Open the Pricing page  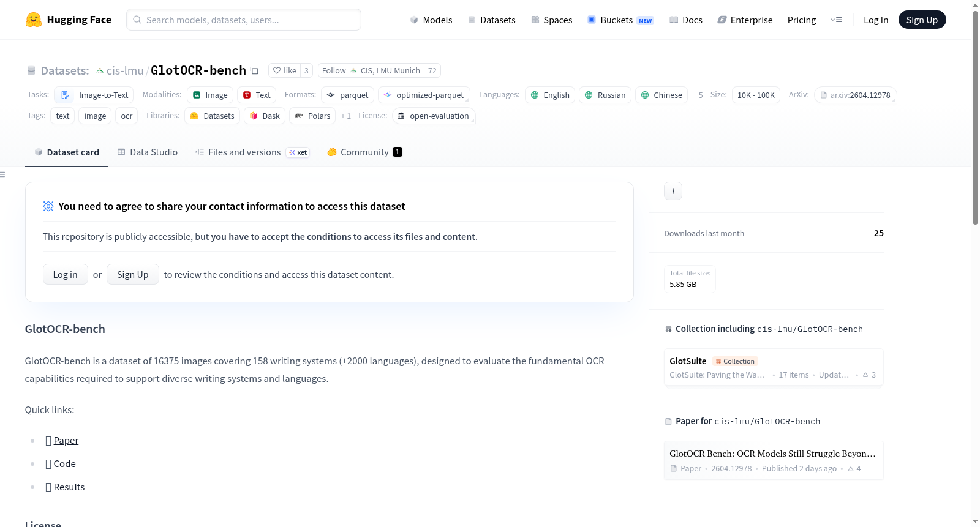802,20
